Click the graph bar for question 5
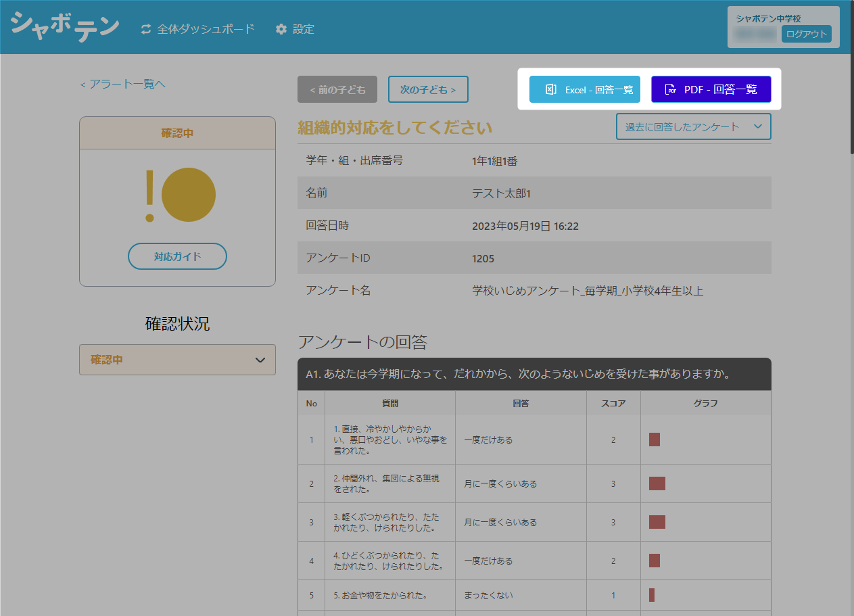This screenshot has width=854, height=616. [x=652, y=595]
